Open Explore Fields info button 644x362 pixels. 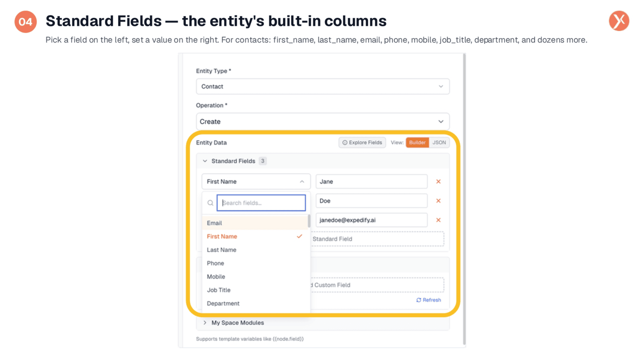pyautogui.click(x=362, y=142)
